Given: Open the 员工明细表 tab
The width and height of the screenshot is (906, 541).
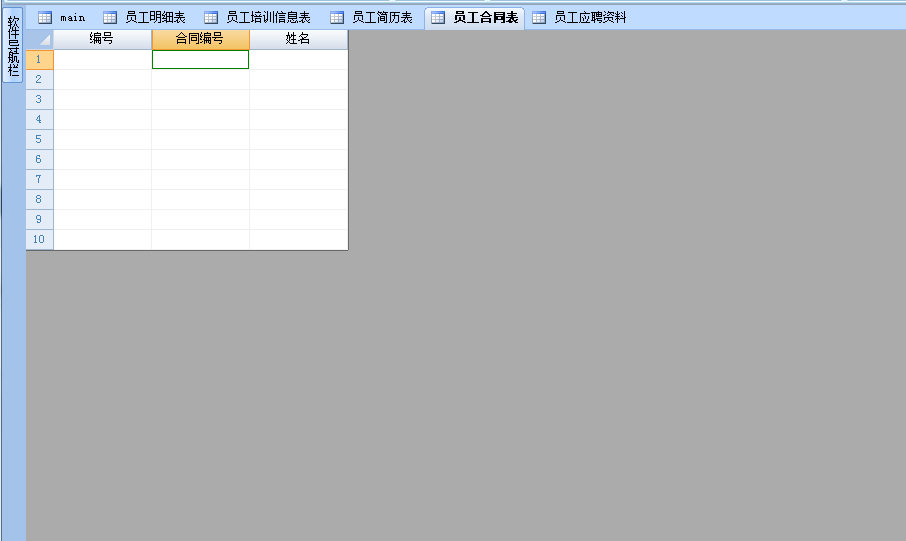Looking at the screenshot, I should [144, 18].
